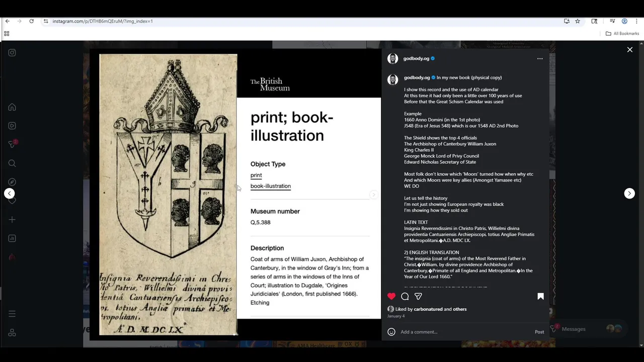
Task: Open profile avatar in left sidebar
Action: [12, 257]
